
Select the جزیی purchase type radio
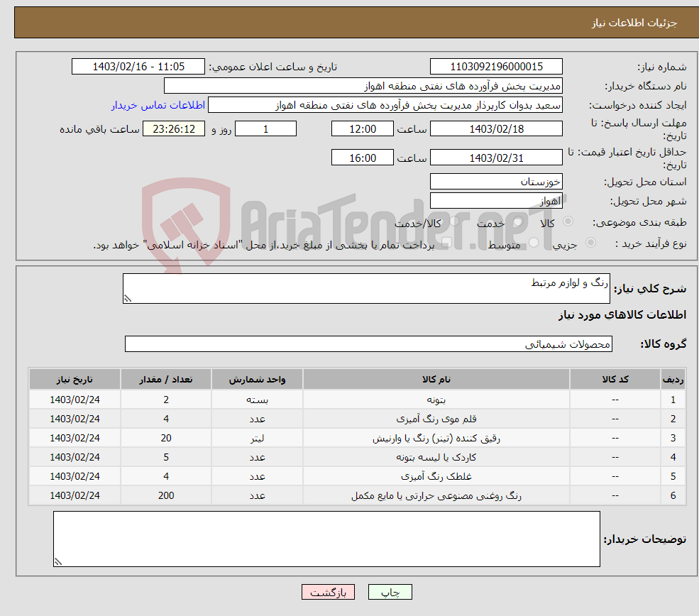[x=590, y=243]
